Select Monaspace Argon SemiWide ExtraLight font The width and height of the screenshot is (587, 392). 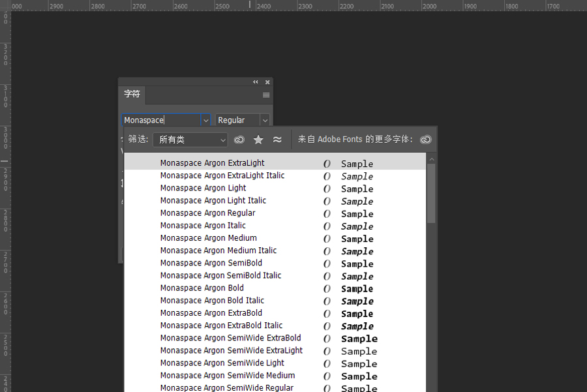click(x=275, y=350)
